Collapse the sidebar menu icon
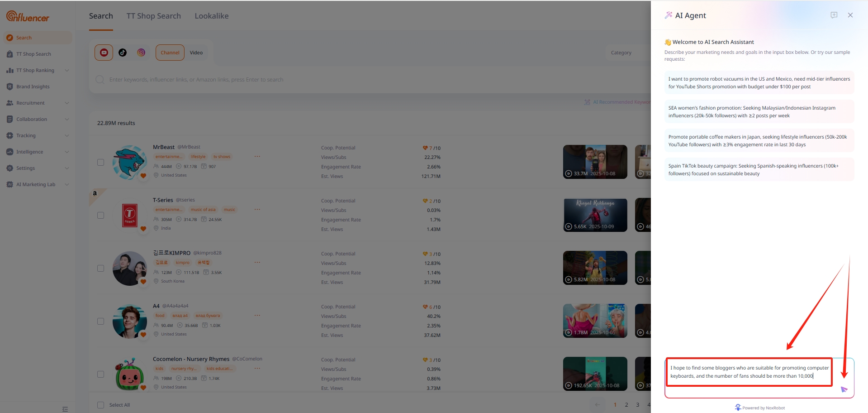 coord(65,409)
